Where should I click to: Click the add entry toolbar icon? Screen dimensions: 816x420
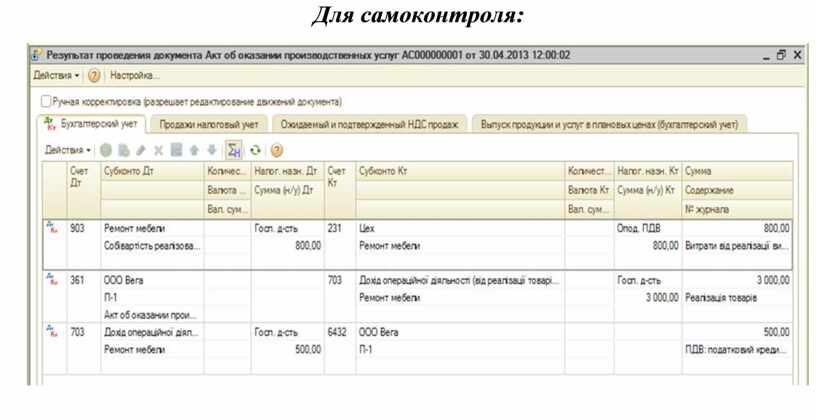click(x=106, y=150)
